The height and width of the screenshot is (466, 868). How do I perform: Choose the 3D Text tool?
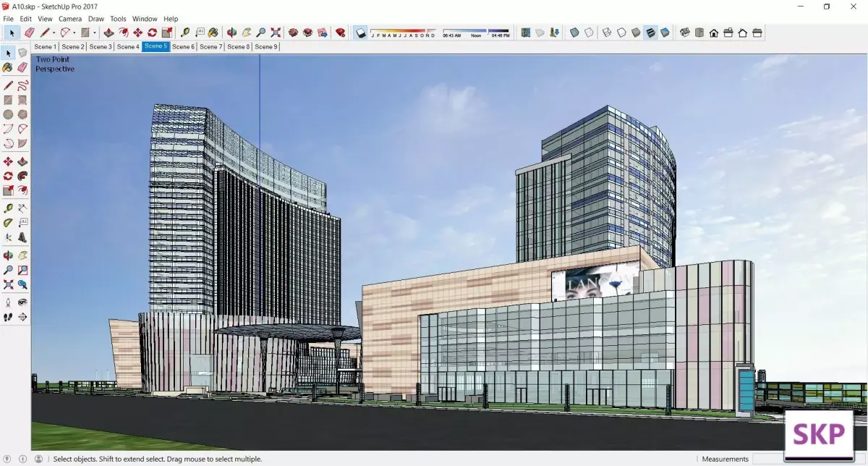tap(22, 237)
